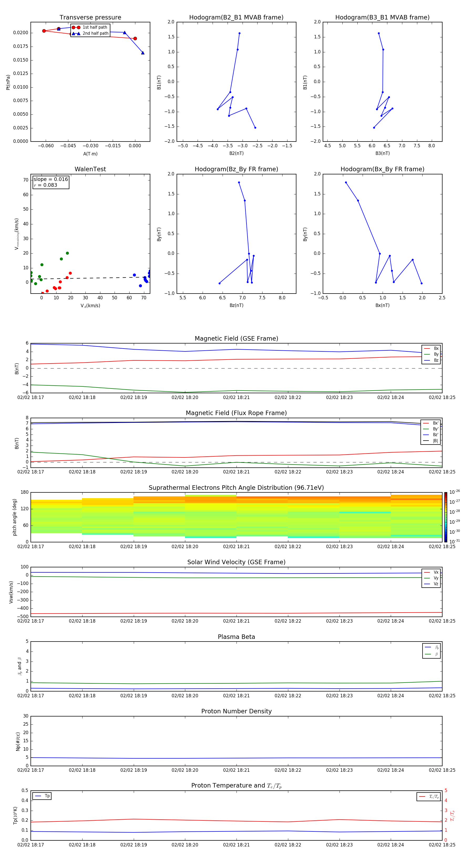Viewport: 473px width, 868px height.
Task: Click the Bx entry in GSE magnetic field legend
Action: point(431,349)
